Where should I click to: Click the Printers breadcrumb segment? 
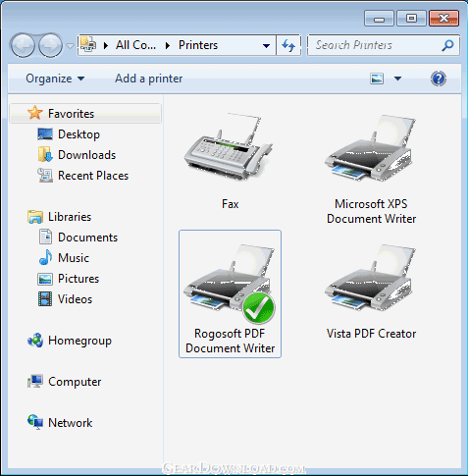(198, 45)
